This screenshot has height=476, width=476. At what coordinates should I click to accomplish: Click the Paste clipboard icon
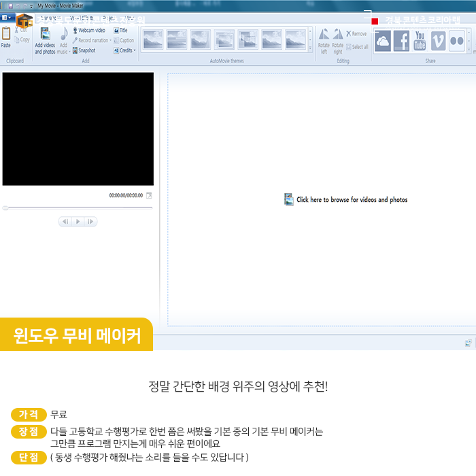[x=6, y=33]
